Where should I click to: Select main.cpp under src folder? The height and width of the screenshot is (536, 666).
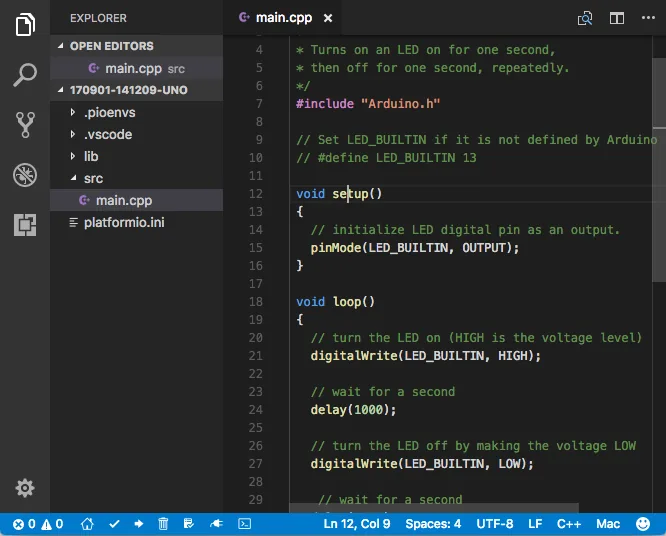click(136, 200)
